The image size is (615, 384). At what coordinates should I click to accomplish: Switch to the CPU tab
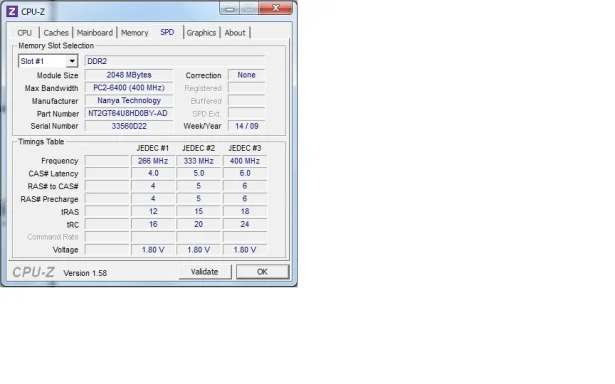tap(24, 33)
